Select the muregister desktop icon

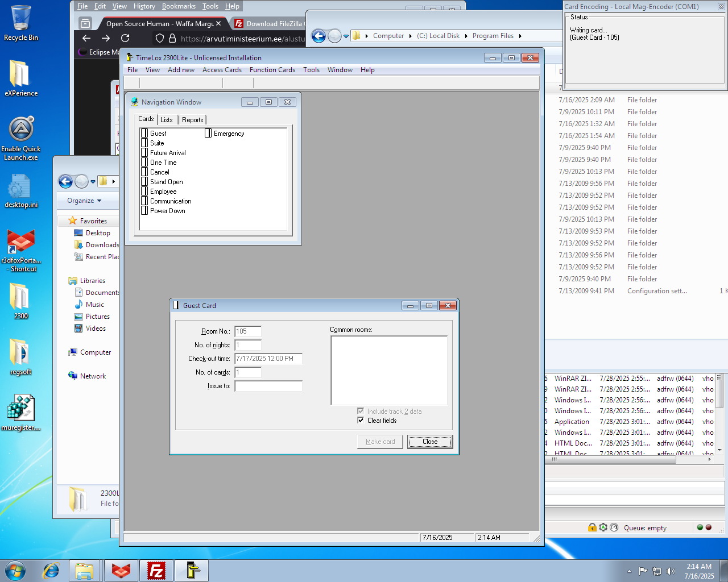20,413
